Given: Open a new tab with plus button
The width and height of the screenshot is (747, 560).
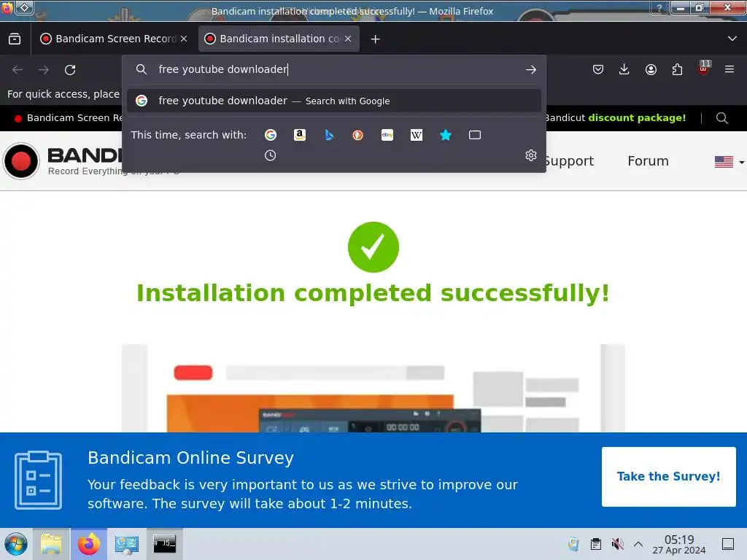Looking at the screenshot, I should [x=376, y=39].
